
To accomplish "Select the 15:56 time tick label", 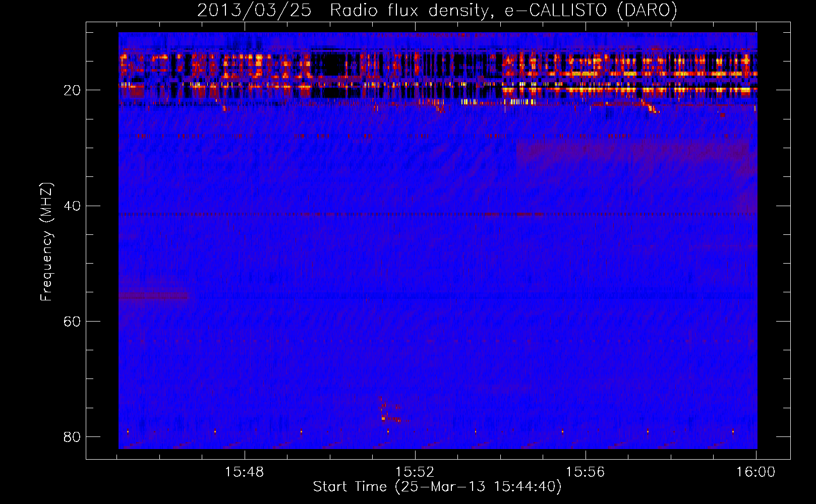I will (585, 472).
